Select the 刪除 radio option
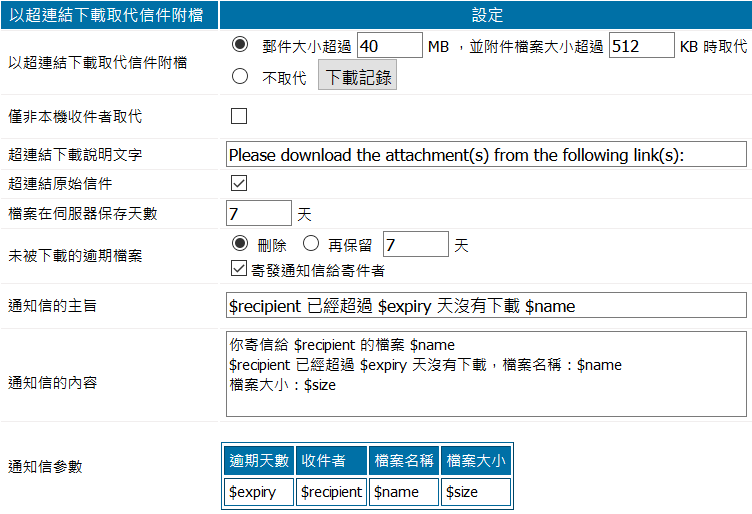 pyautogui.click(x=239, y=243)
